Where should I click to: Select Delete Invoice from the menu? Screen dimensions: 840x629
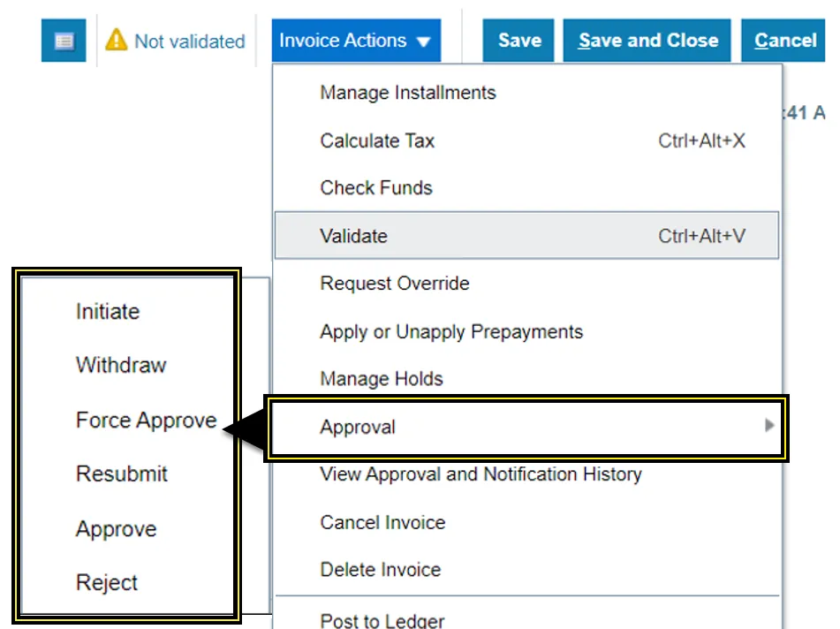tap(380, 570)
